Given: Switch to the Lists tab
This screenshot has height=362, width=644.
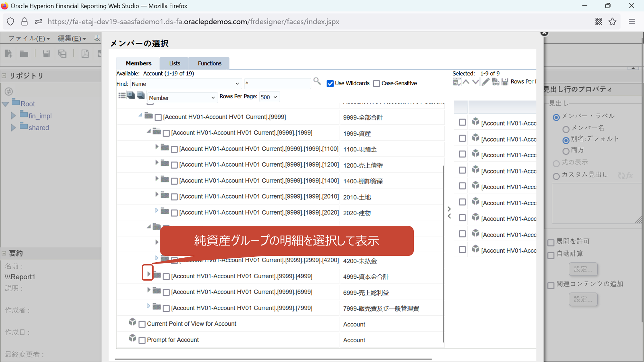Looking at the screenshot, I should pos(175,63).
